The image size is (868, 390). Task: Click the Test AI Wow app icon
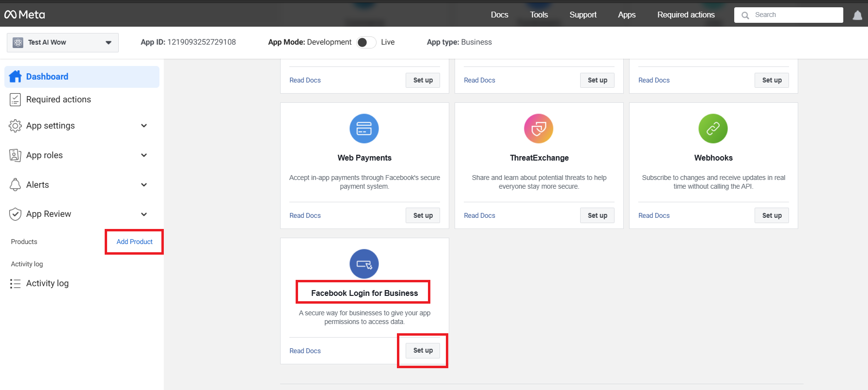tap(18, 43)
